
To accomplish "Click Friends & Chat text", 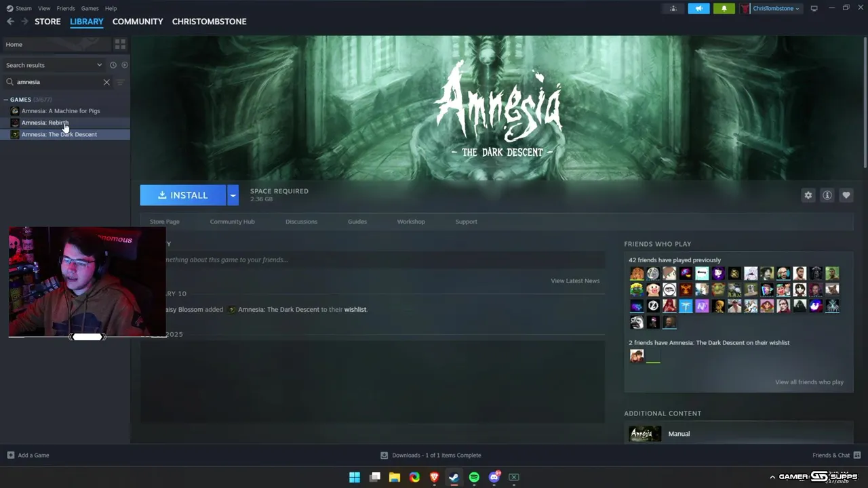I will coord(831,455).
